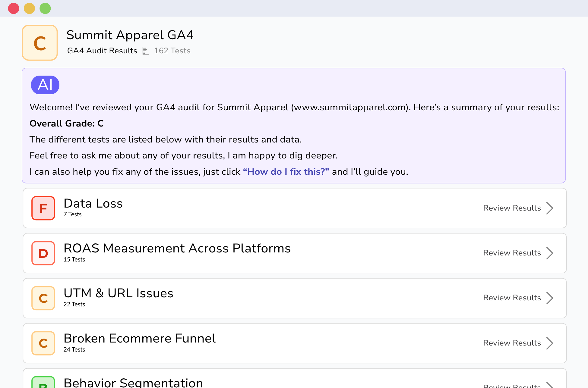Maximize the window with the green button
Viewport: 588px width, 388px height.
45,8
